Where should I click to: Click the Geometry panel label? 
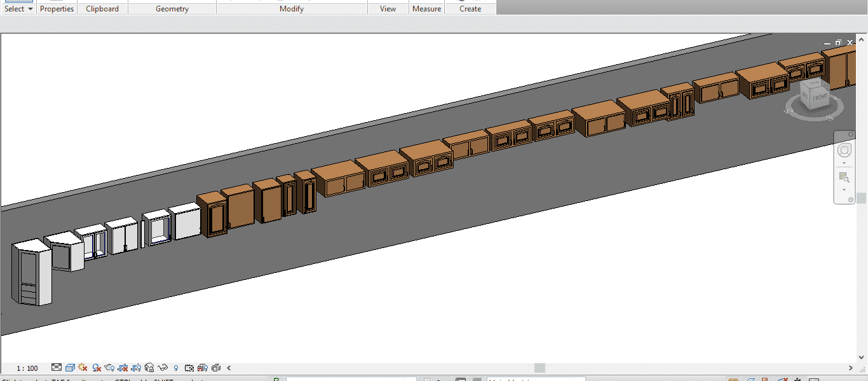pyautogui.click(x=172, y=9)
